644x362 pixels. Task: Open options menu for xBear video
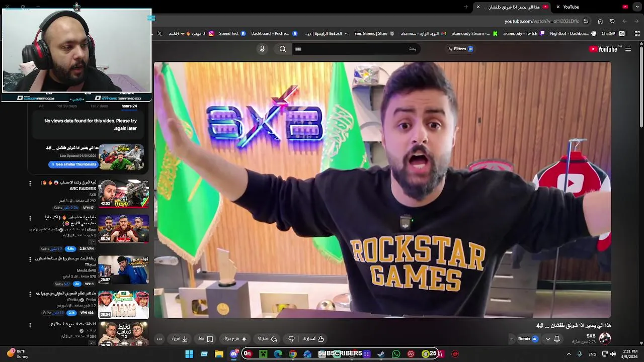[30, 218]
